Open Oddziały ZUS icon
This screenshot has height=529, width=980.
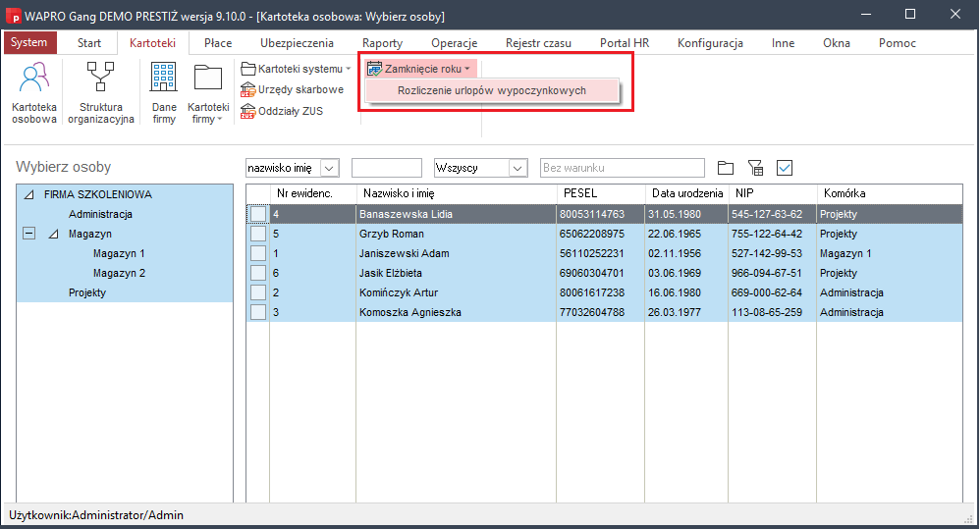pyautogui.click(x=249, y=111)
